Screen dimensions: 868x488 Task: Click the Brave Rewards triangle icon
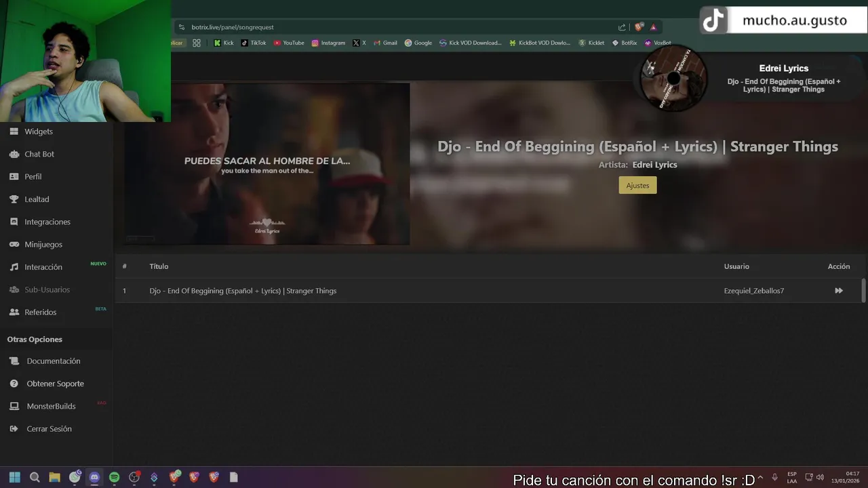pos(653,27)
